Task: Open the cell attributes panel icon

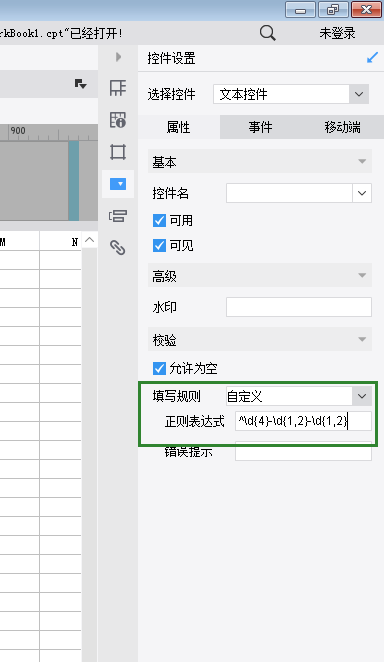Action: [x=118, y=120]
